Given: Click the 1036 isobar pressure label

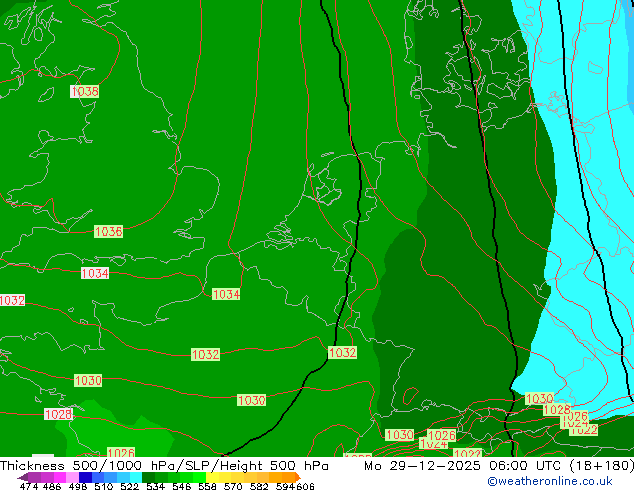Looking at the screenshot, I should point(108,232).
